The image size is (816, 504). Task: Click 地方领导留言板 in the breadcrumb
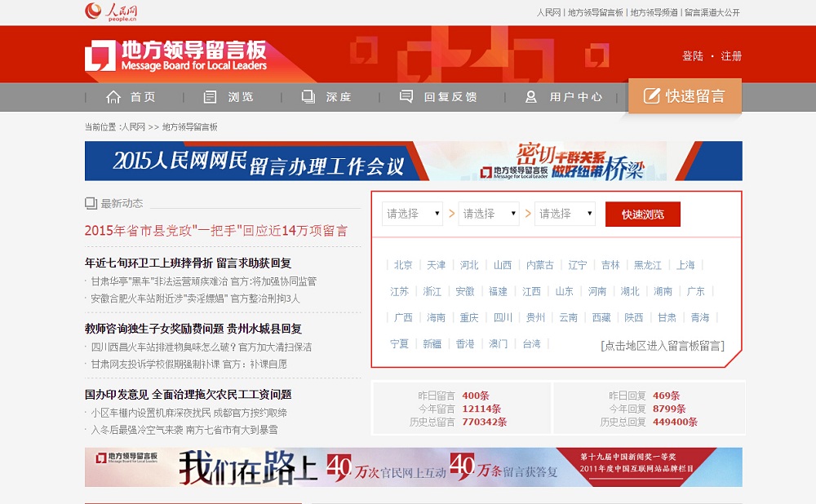tap(190, 127)
